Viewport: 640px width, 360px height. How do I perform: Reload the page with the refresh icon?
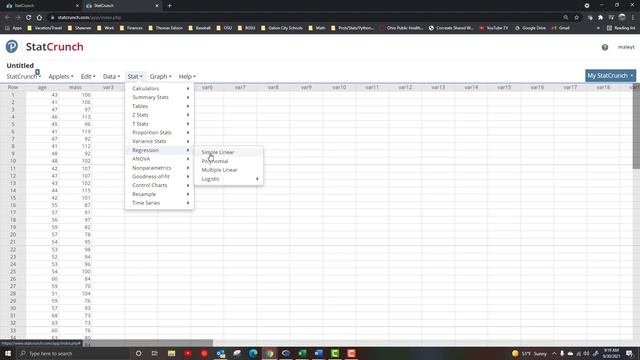pyautogui.click(x=28, y=17)
